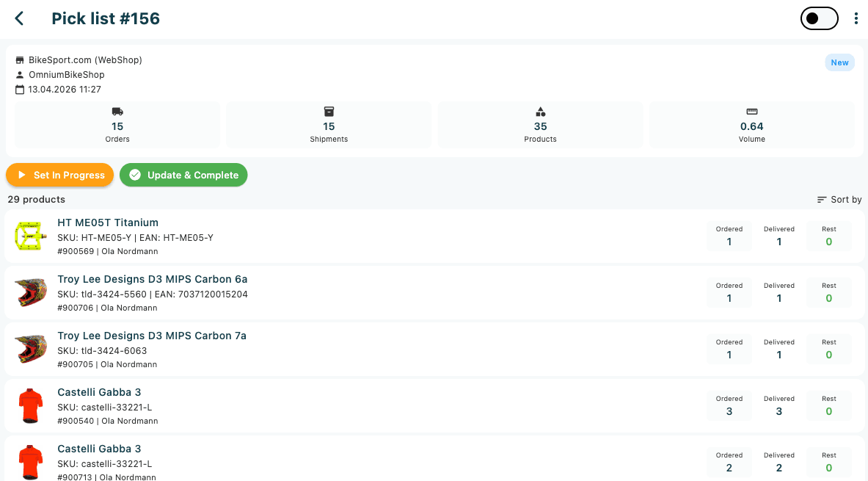The width and height of the screenshot is (868, 481).
Task: Select order #900540 | Ola Nordmann line
Action: point(107,422)
